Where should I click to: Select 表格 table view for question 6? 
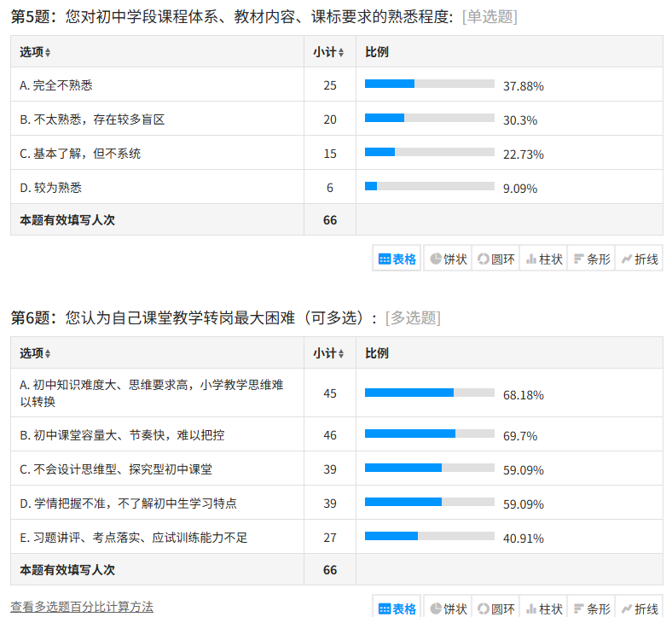[x=397, y=608]
